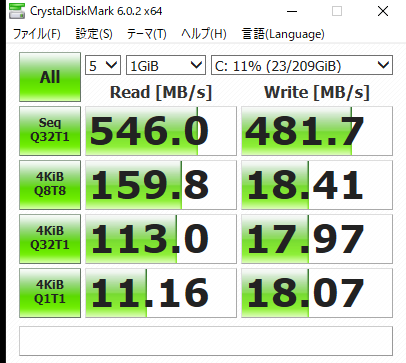This screenshot has height=363, width=406.
Task: Open the テーマ(T) menu
Action: tap(146, 34)
